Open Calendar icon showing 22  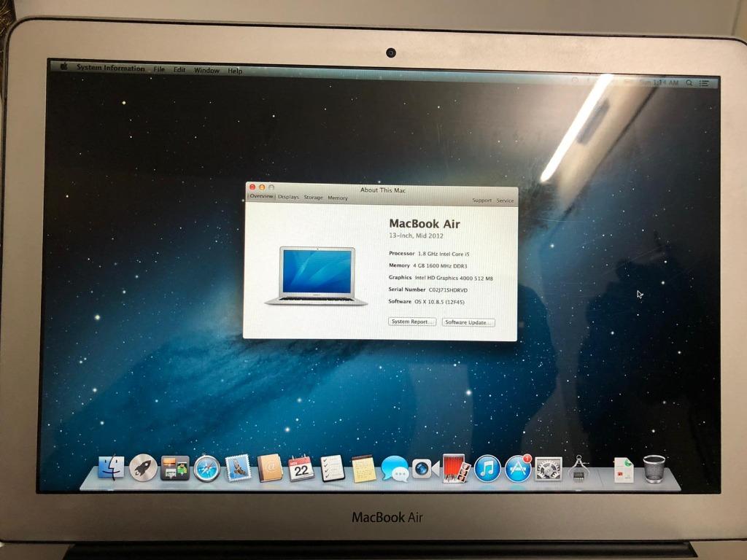point(301,469)
